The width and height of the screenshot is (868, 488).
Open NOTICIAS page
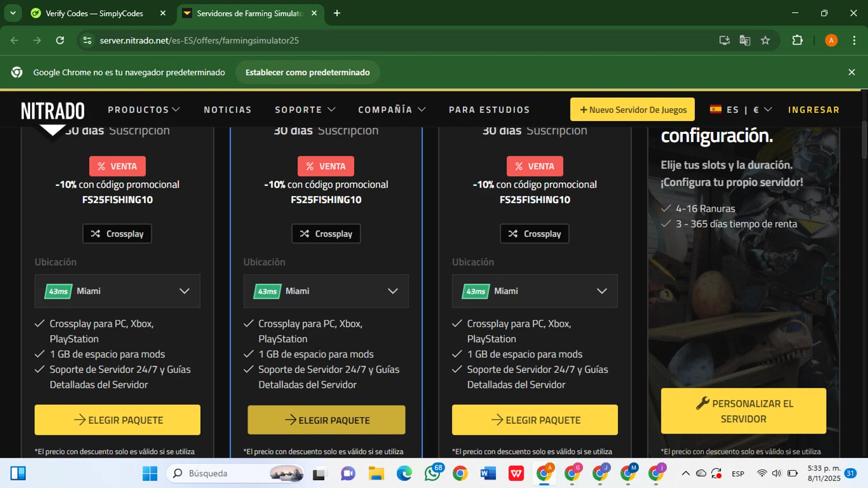pos(227,110)
